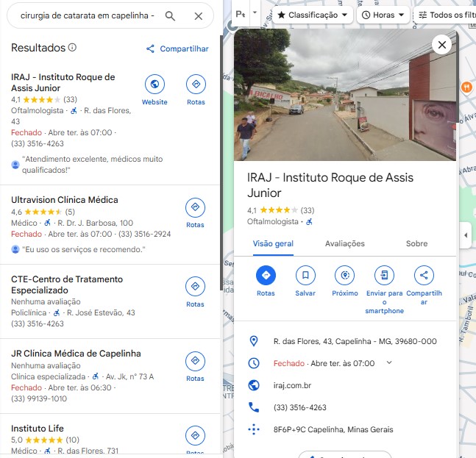The width and height of the screenshot is (476, 458).
Task: Get Rotas for Ultravision Clínica Médica
Action: [x=195, y=207]
